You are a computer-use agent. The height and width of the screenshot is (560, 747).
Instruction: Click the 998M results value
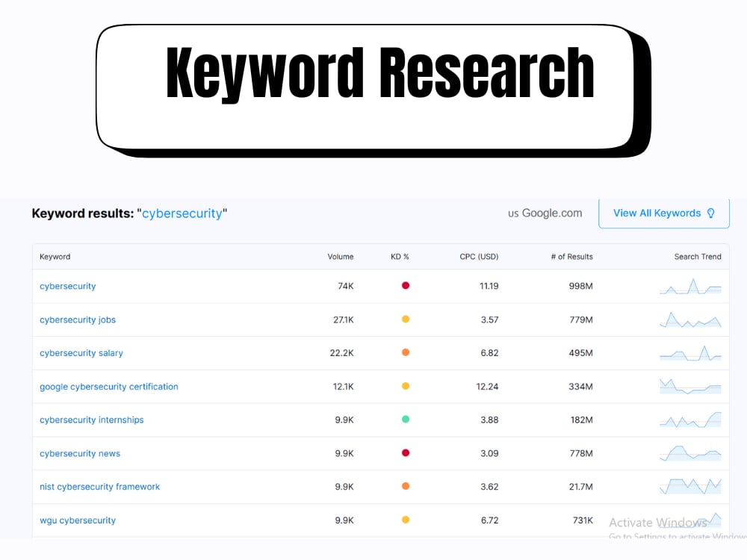pos(580,286)
